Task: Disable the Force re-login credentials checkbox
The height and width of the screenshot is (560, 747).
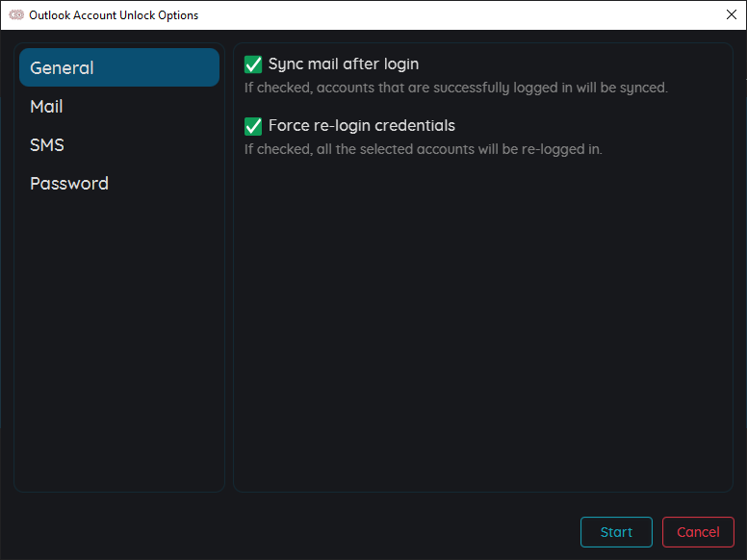Action: pyautogui.click(x=253, y=126)
